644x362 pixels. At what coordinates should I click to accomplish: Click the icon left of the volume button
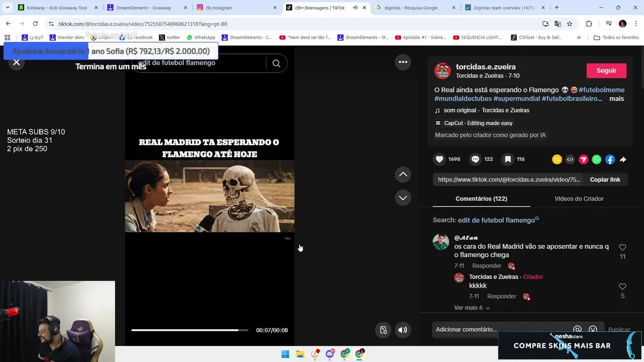(x=383, y=330)
